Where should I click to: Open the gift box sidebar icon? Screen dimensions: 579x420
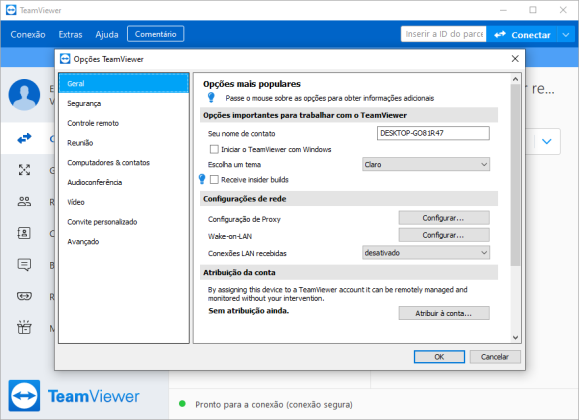pyautogui.click(x=24, y=327)
